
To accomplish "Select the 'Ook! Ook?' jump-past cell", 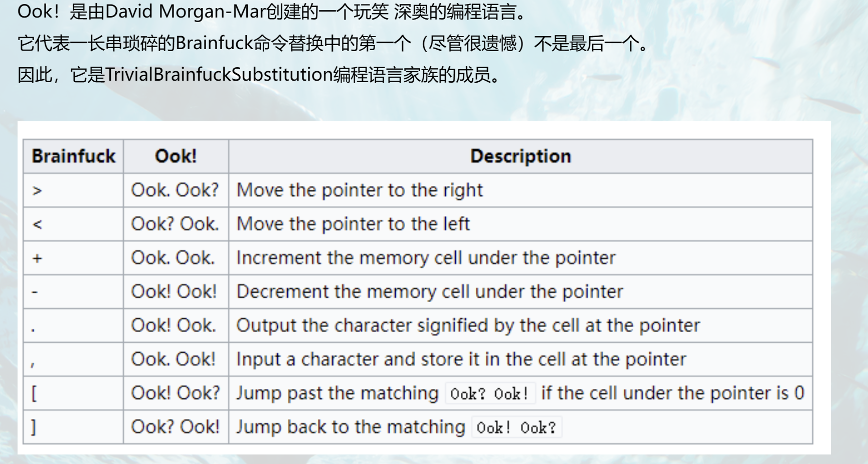I will (176, 393).
